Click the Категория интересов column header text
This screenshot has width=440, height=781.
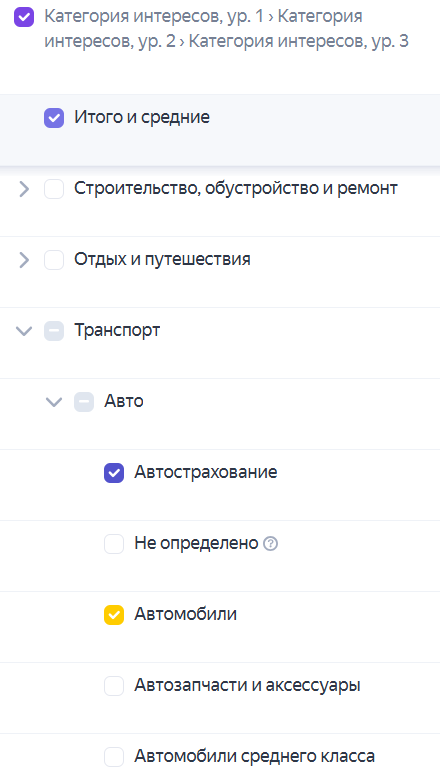[x=227, y=29]
